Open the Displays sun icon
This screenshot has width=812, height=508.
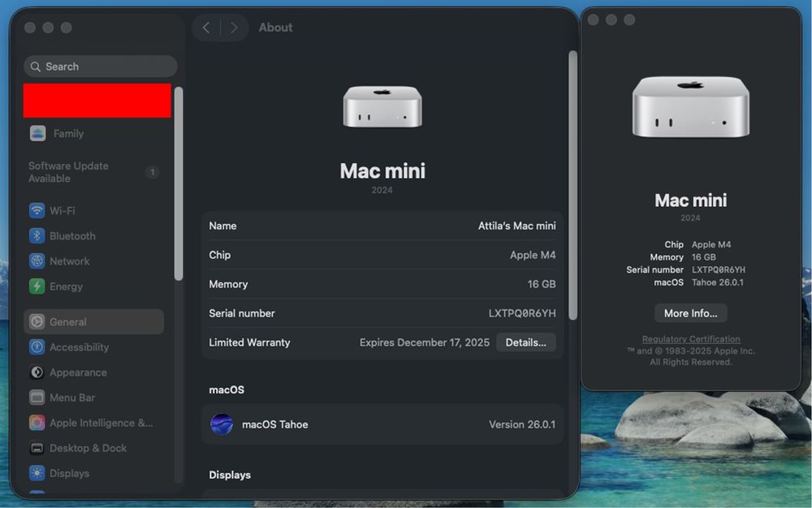pyautogui.click(x=37, y=473)
